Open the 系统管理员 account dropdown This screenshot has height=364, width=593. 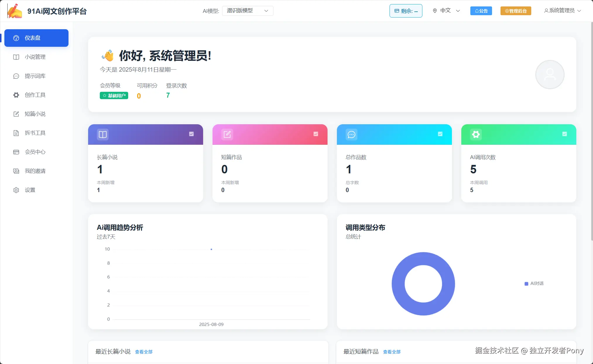pos(561,10)
